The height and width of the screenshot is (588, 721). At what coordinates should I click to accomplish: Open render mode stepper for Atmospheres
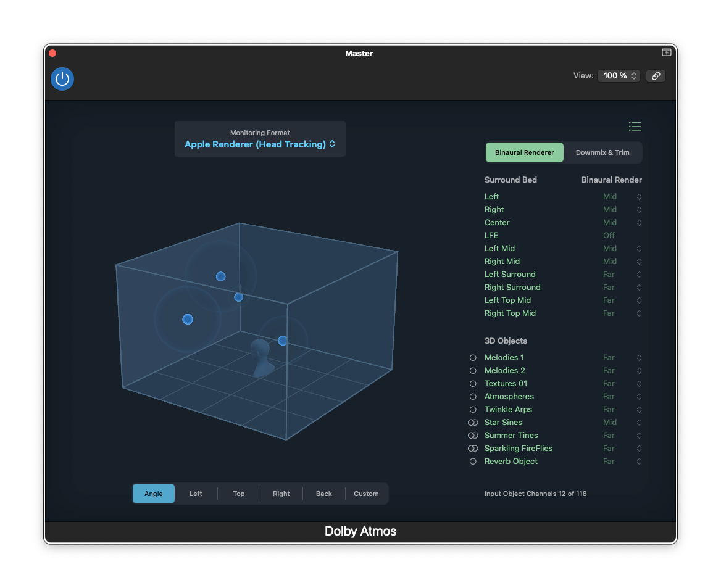click(639, 397)
